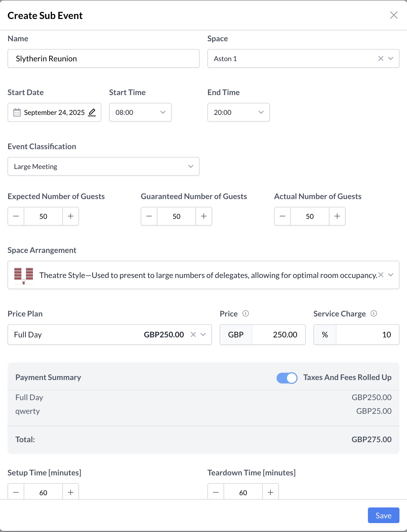
Task: Clear the Aston 1 space selection
Action: pos(381,59)
